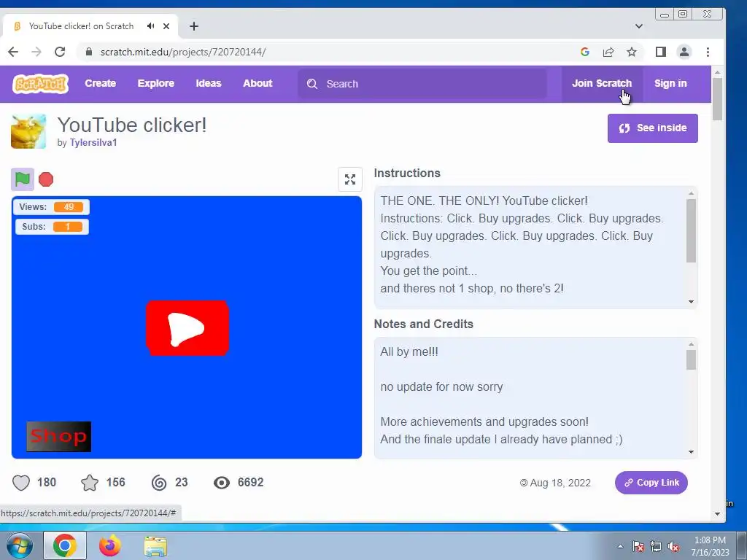This screenshot has height=560, width=747.
Task: Launch Firefox from taskbar
Action: click(110, 545)
